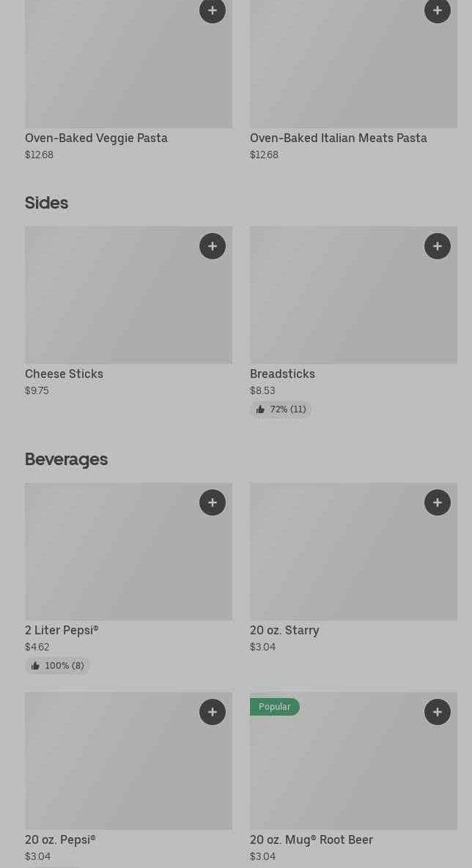Add 20 oz. Pepsi to order
The image size is (472, 868).
click(213, 712)
